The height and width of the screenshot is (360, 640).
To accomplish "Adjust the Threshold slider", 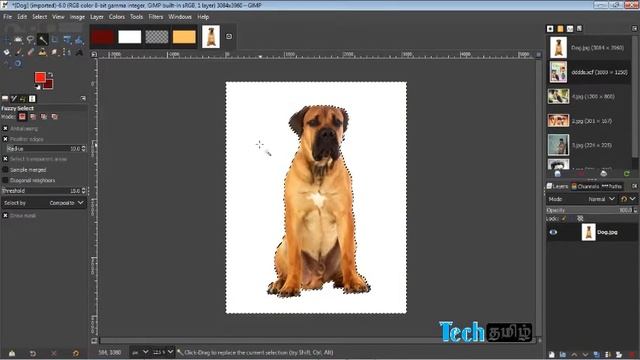I will pos(44,191).
